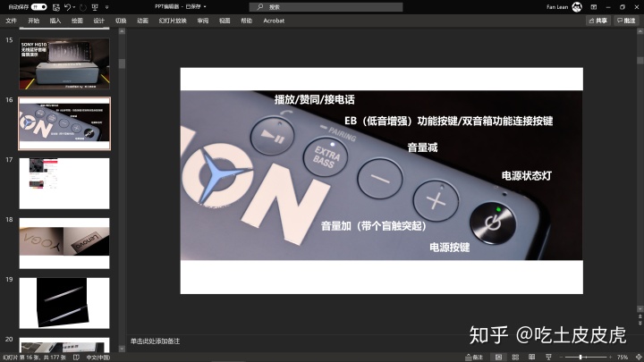Click main editor vertical scrollbar handle
This screenshot has height=362, width=644.
click(x=640, y=60)
